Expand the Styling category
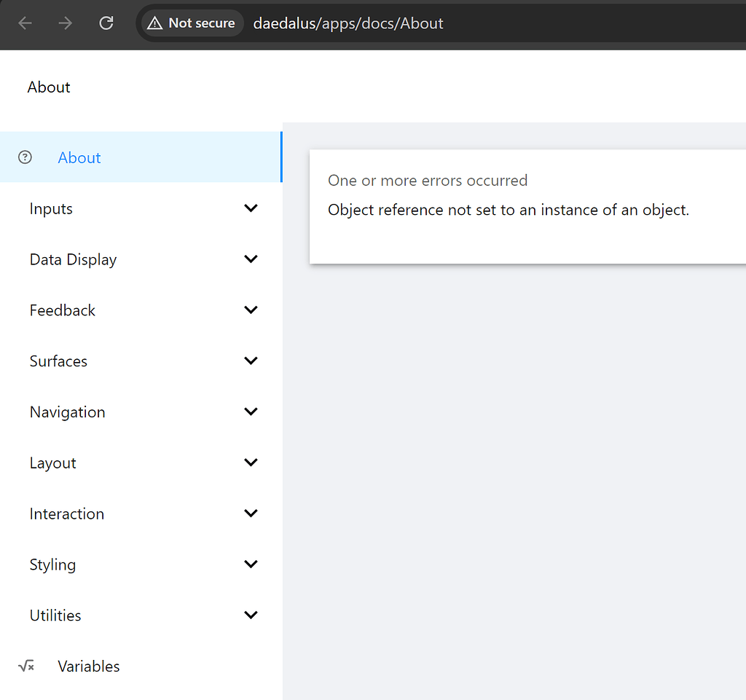746x700 pixels. pos(251,564)
